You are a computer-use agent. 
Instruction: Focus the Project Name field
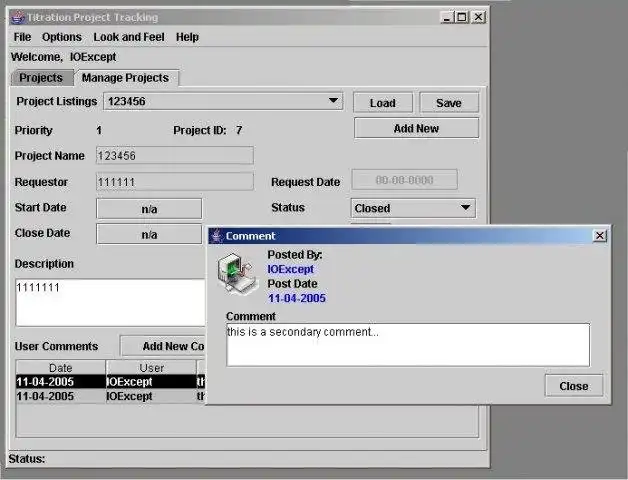tap(175, 155)
